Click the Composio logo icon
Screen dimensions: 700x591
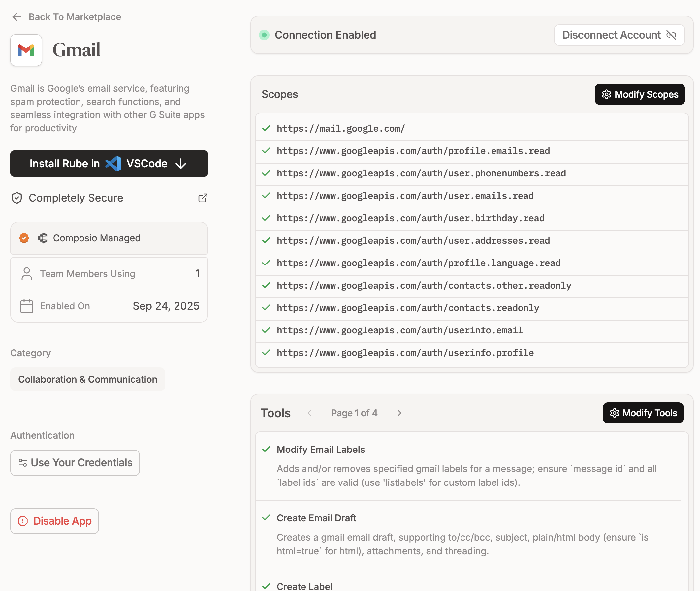click(x=43, y=238)
